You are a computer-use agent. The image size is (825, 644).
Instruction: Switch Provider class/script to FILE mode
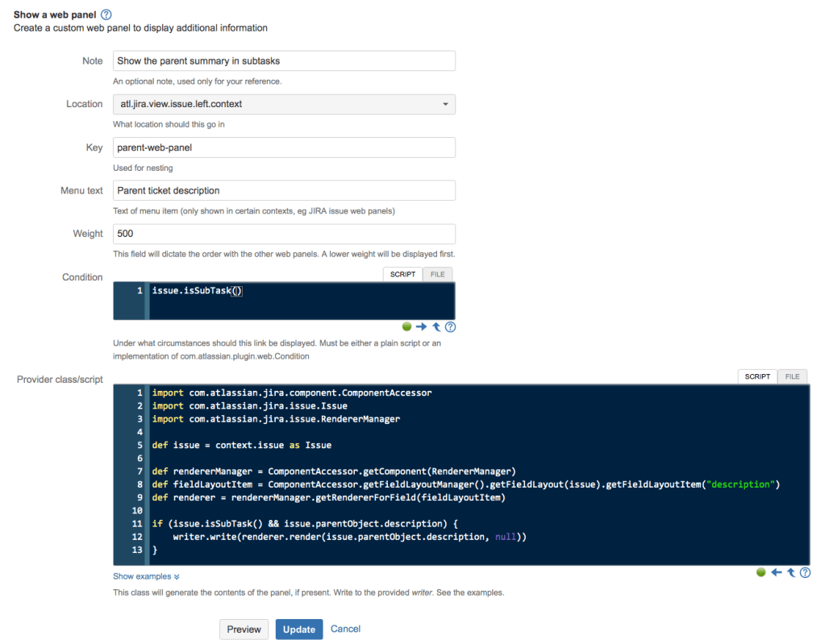pyautogui.click(x=791, y=376)
